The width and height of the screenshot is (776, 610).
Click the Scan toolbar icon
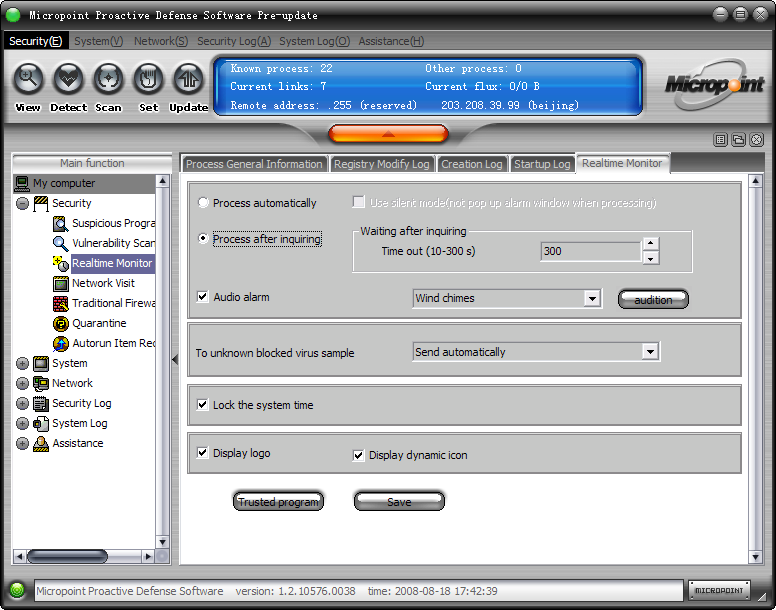[x=108, y=79]
